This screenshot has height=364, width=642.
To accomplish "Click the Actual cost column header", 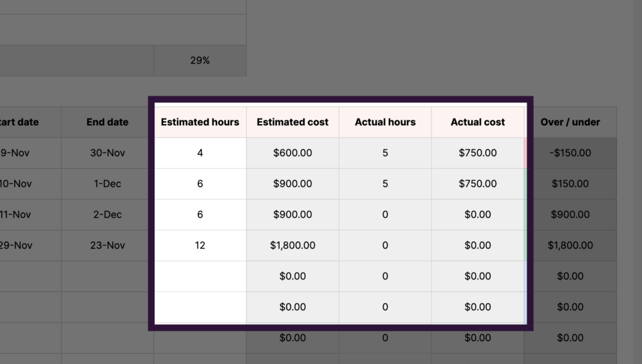I will pyautogui.click(x=478, y=122).
